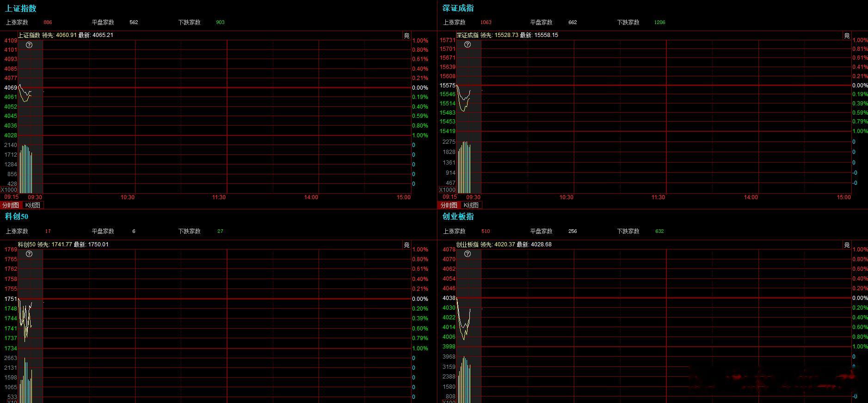Toggle the 竞 auction button on 科创50 chart

coord(406,245)
